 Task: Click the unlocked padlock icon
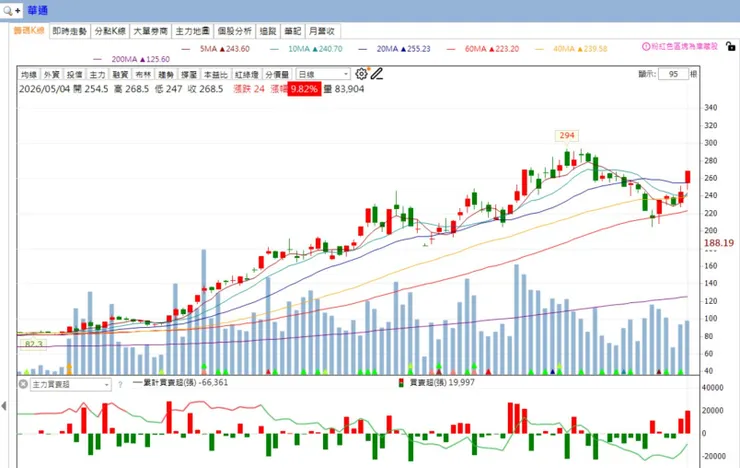tap(730, 46)
